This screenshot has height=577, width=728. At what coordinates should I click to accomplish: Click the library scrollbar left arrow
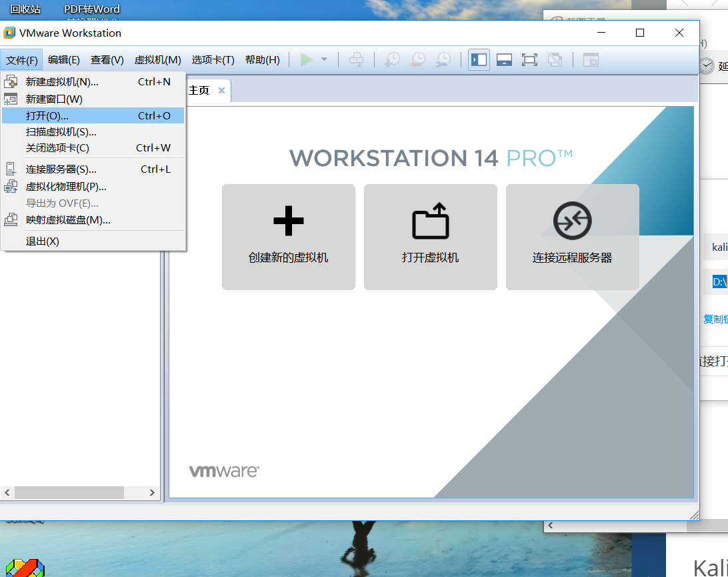[x=7, y=492]
